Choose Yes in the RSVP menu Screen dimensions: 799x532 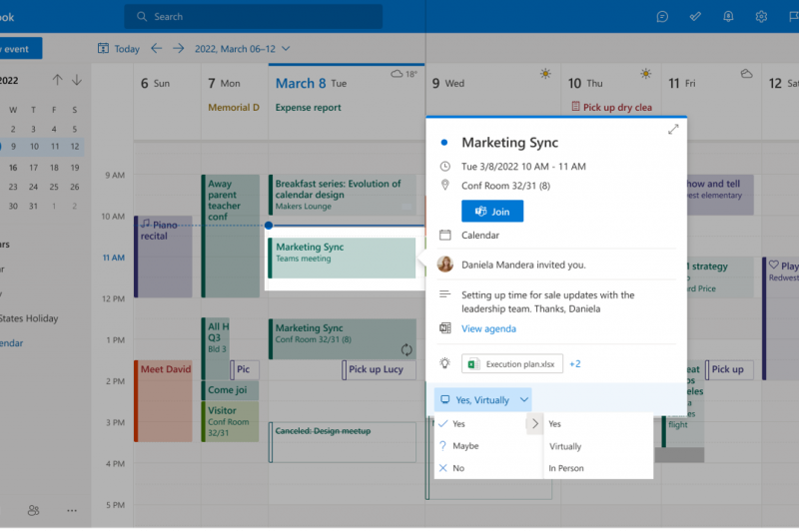[458, 423]
